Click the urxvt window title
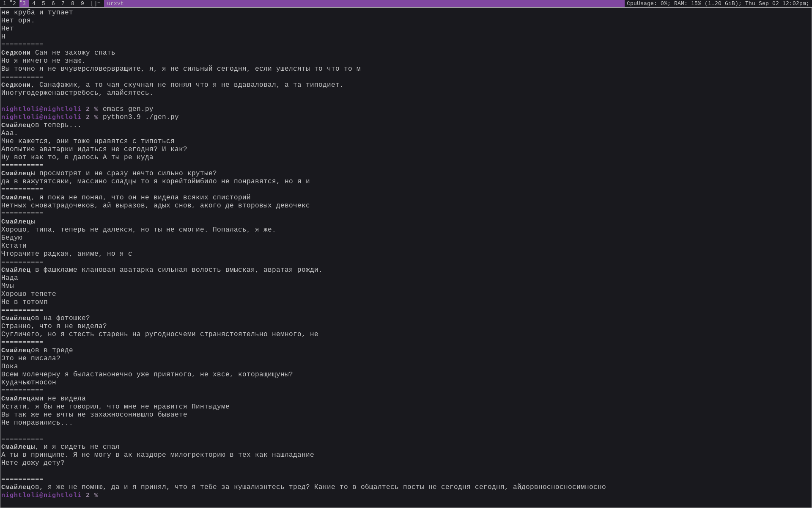812x508 pixels. [x=115, y=3]
